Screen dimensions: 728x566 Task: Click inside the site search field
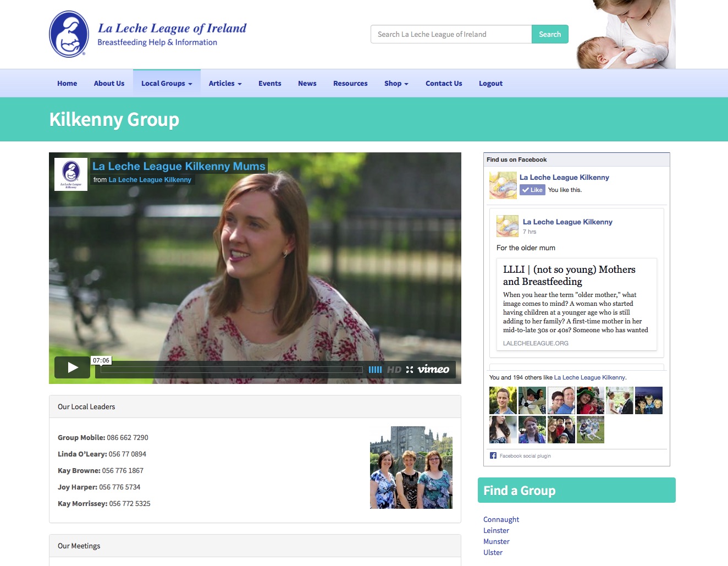pos(451,34)
